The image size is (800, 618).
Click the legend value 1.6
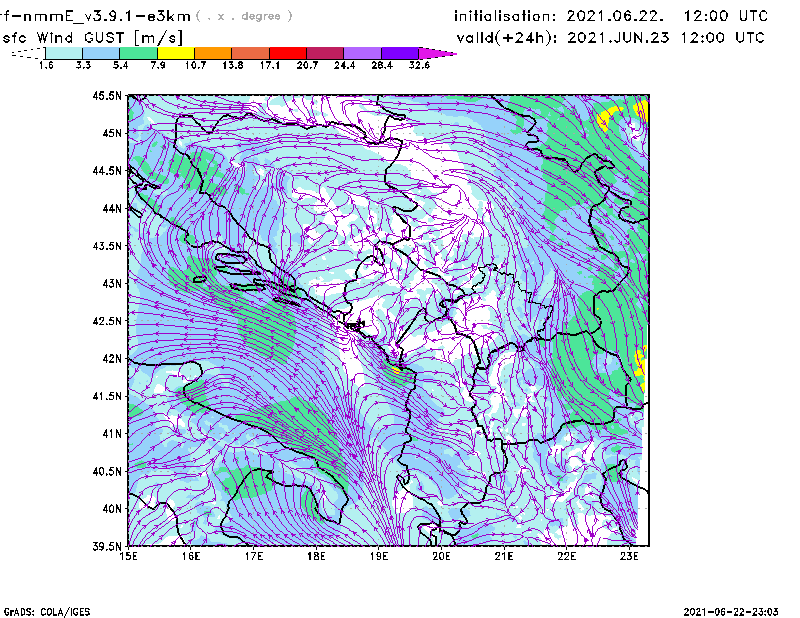pyautogui.click(x=46, y=65)
